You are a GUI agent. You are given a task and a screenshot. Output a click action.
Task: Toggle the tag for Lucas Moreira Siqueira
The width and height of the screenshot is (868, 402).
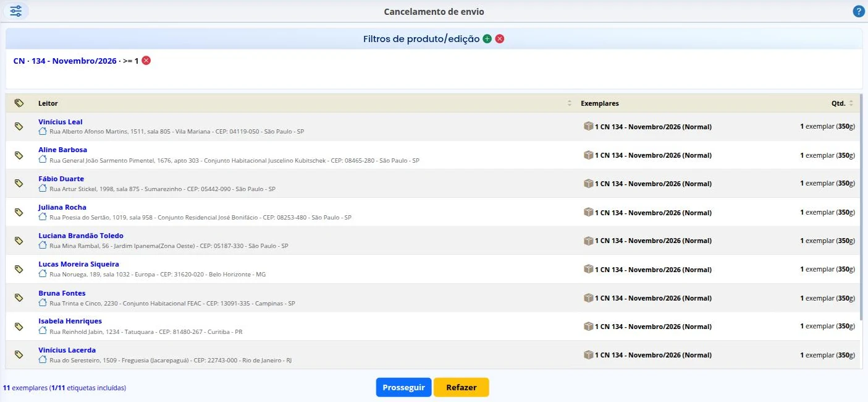tap(19, 269)
